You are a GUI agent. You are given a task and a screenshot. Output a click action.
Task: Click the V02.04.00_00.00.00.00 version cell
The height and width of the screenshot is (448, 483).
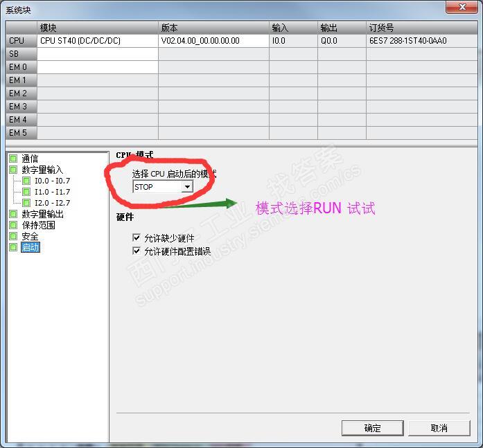pyautogui.click(x=213, y=41)
